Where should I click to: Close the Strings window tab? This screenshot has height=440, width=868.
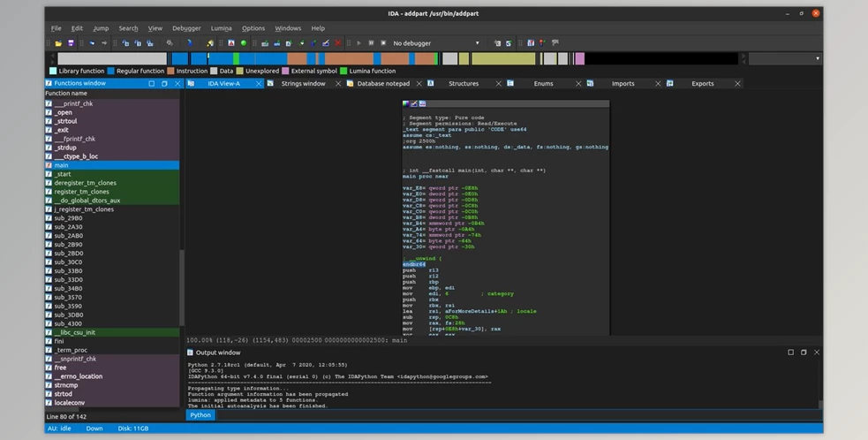pos(338,84)
